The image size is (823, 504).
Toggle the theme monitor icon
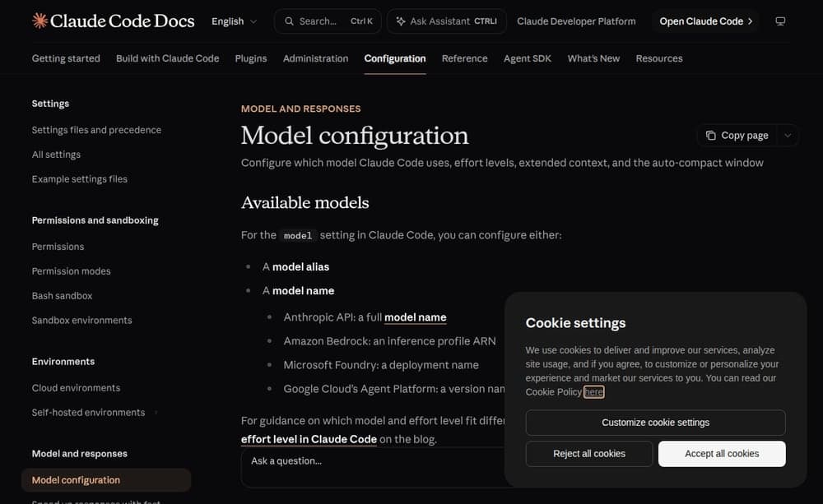(780, 21)
